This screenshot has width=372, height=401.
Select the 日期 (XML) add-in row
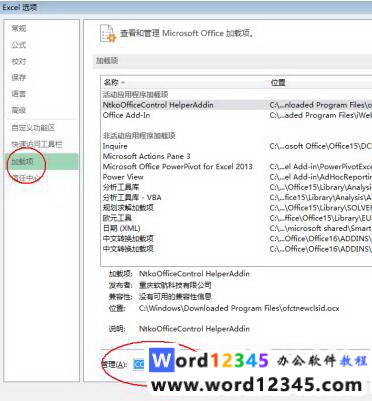pyautogui.click(x=236, y=229)
